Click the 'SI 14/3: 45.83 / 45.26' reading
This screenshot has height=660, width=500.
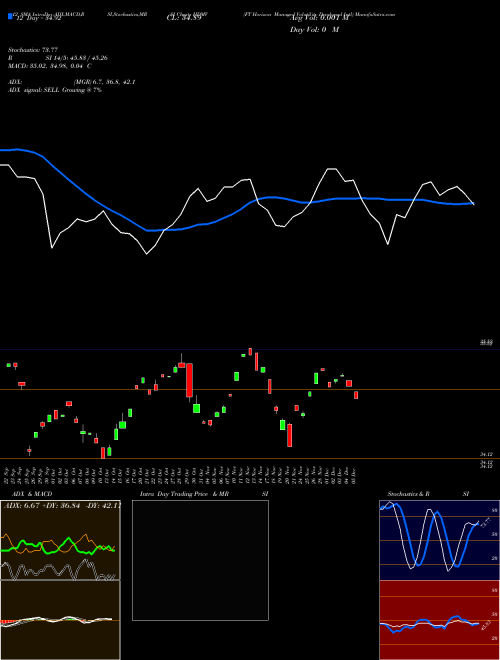click(77, 58)
